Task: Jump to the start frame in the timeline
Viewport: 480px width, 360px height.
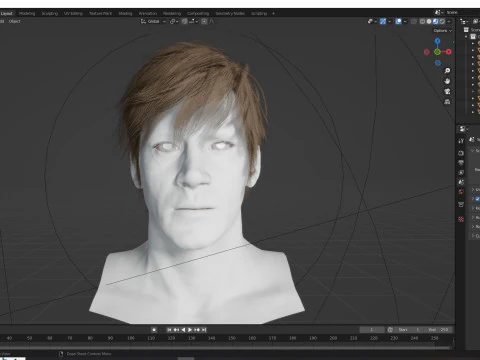Action: [x=169, y=330]
